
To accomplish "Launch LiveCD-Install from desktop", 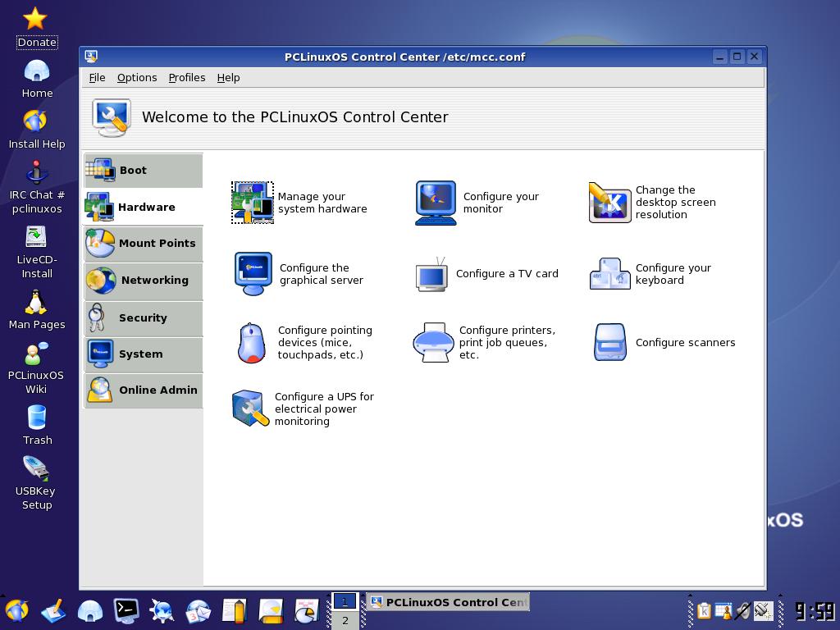I will tap(36, 252).
